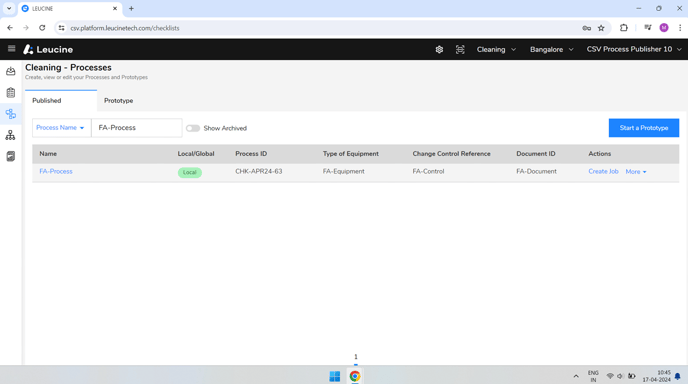The width and height of the screenshot is (688, 384).
Task: Click the Leucine logo
Action: (48, 50)
